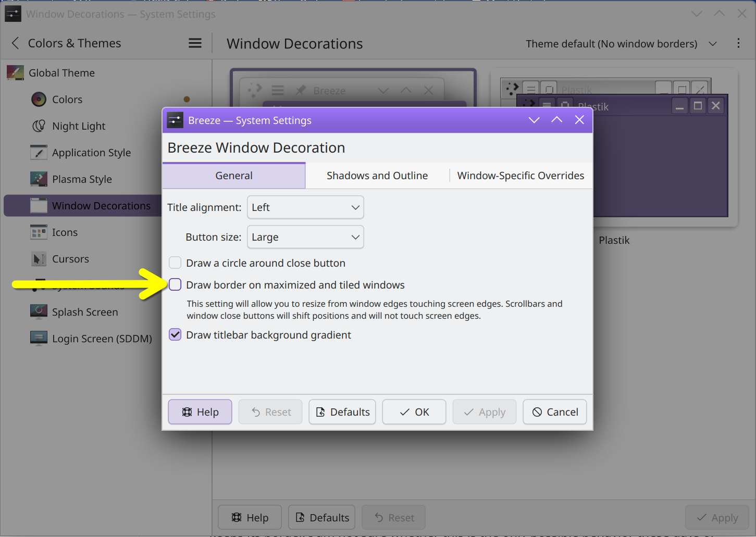Switch to the Window-Specific Overrides tab

coord(520,176)
